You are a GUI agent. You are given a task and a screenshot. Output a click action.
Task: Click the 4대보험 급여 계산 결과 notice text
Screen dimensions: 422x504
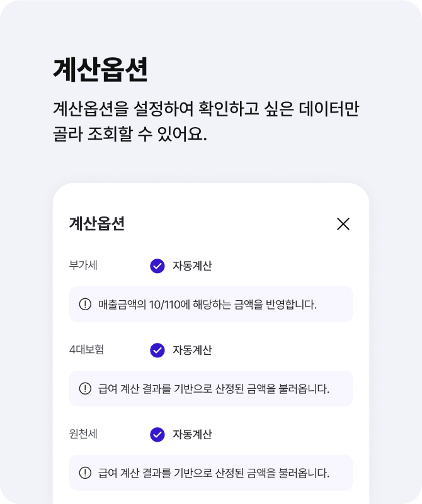(214, 389)
